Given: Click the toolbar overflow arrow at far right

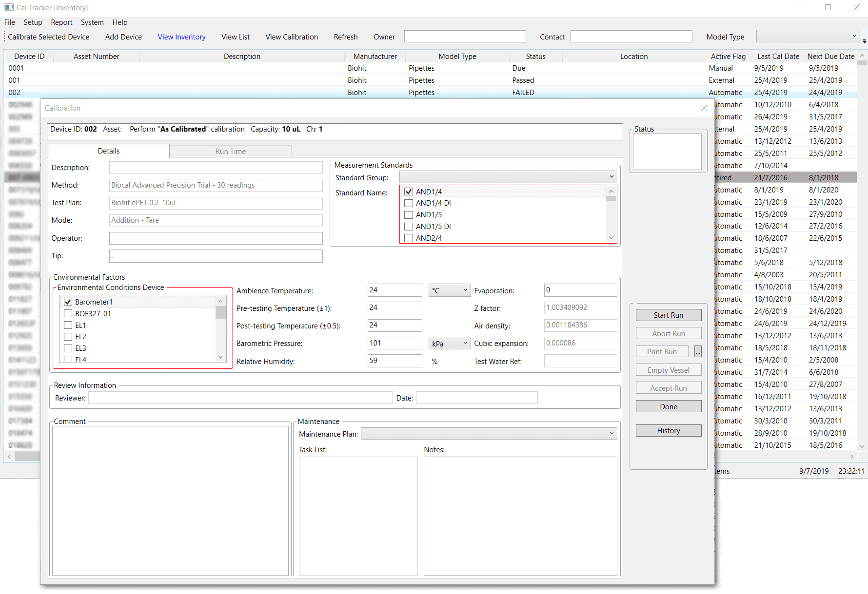Looking at the screenshot, I should click(864, 41).
